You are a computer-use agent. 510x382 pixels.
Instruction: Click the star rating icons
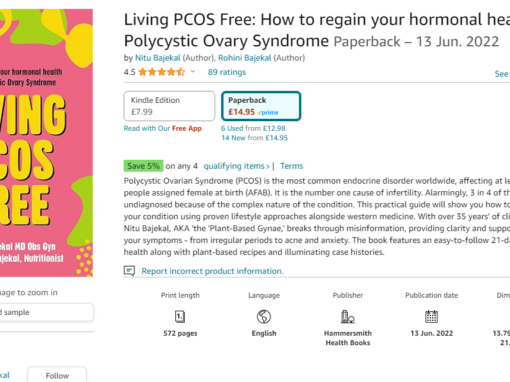point(162,72)
